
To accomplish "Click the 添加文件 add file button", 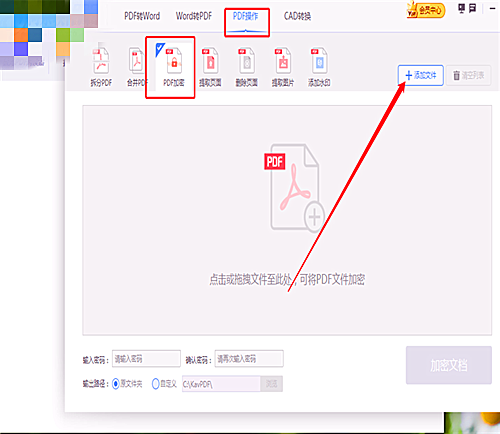I will coord(421,75).
